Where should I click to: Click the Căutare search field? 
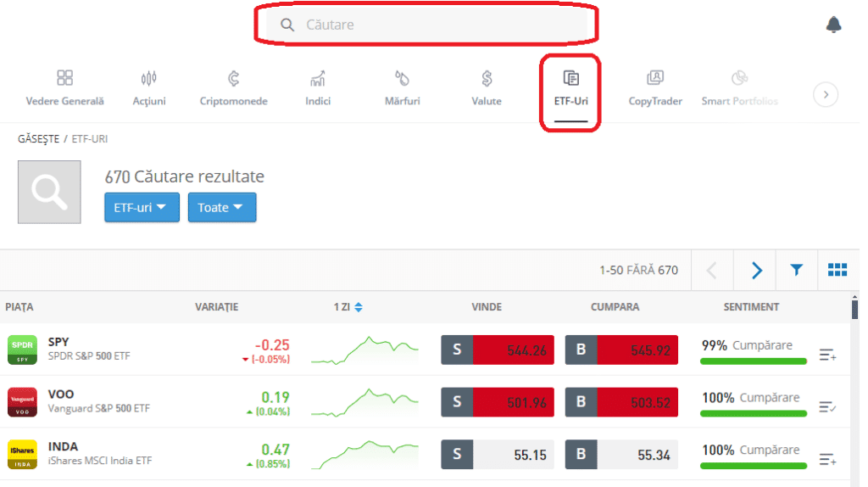[426, 25]
